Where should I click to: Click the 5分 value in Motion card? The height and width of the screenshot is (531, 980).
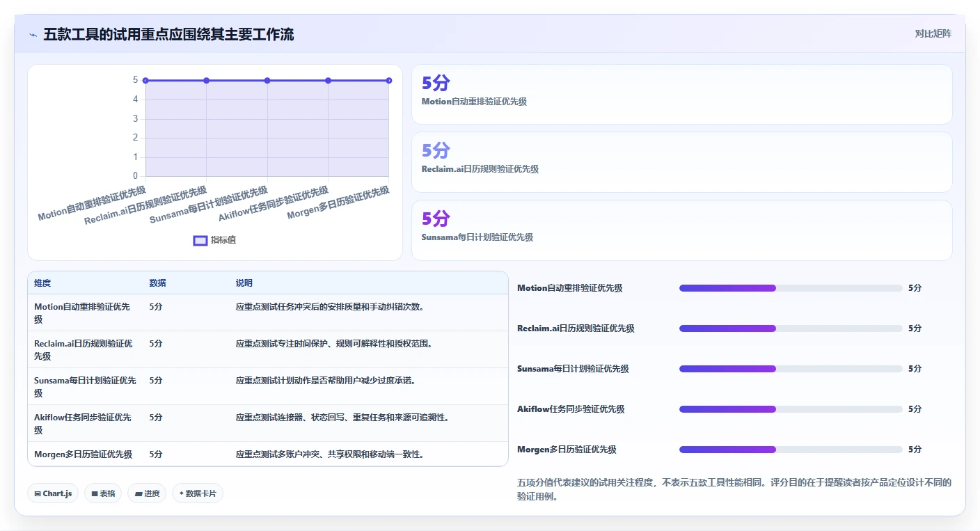[436, 84]
